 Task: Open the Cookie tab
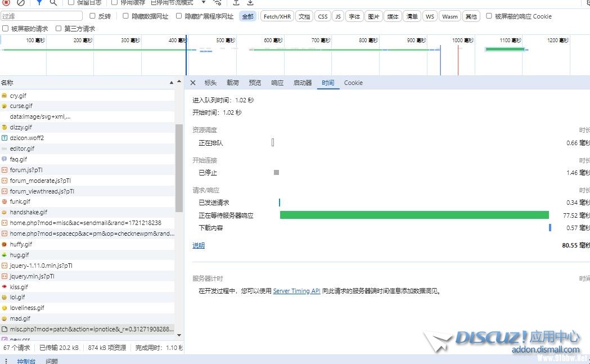coord(353,83)
